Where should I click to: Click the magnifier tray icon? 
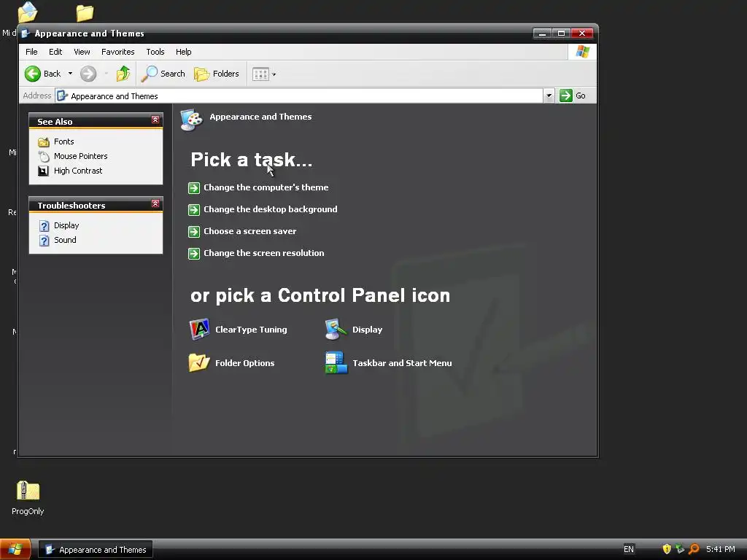(694, 549)
